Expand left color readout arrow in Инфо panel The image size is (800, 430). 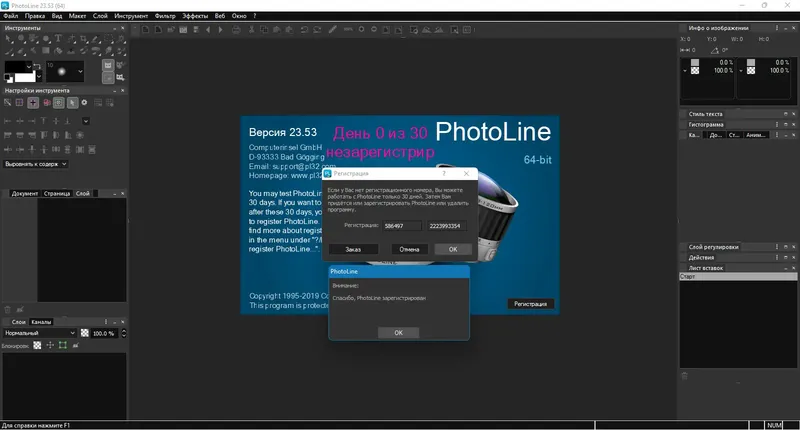point(685,70)
